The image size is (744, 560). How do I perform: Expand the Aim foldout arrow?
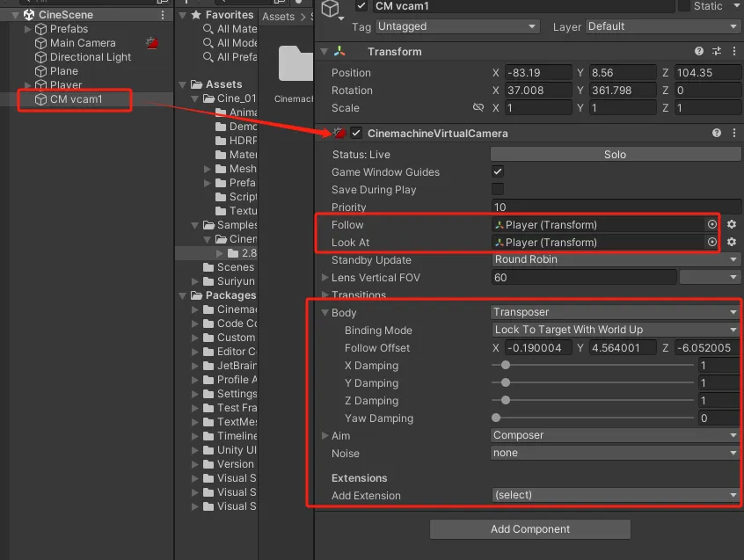325,435
